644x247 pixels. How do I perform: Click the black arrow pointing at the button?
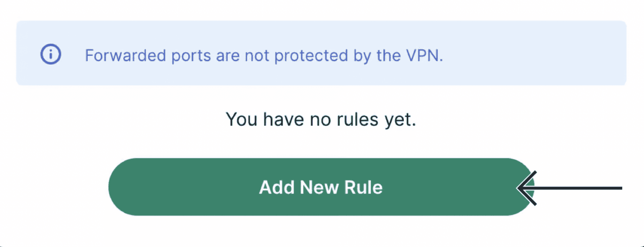pos(569,188)
